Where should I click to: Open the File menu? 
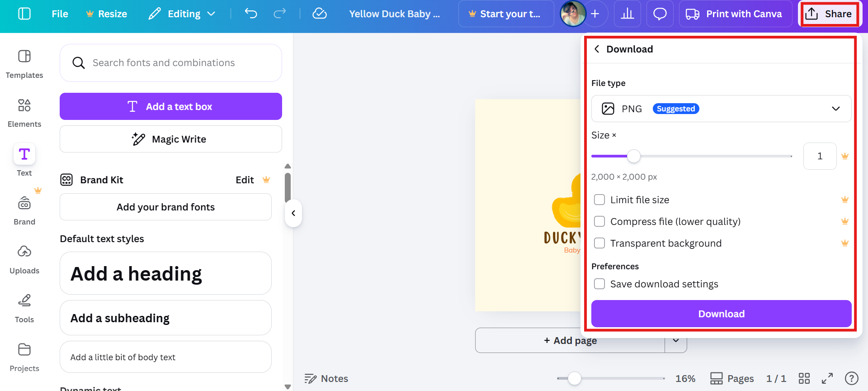[60, 14]
